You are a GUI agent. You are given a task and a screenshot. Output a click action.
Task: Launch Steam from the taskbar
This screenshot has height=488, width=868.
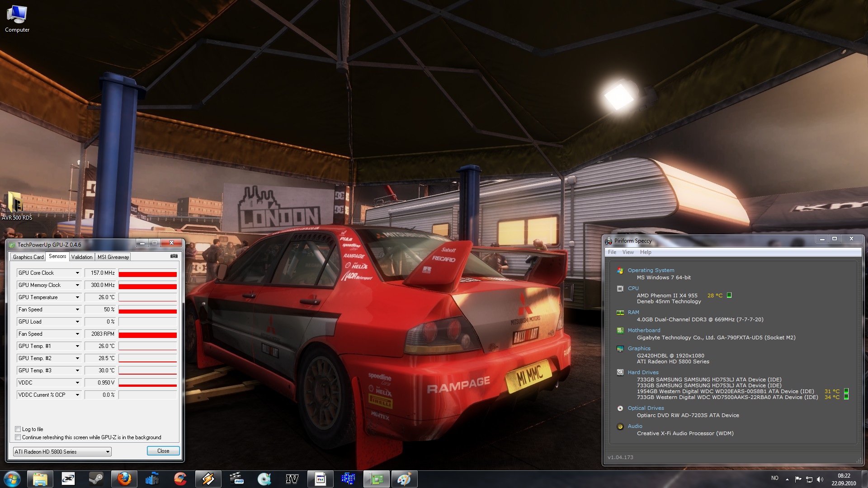pos(96,479)
